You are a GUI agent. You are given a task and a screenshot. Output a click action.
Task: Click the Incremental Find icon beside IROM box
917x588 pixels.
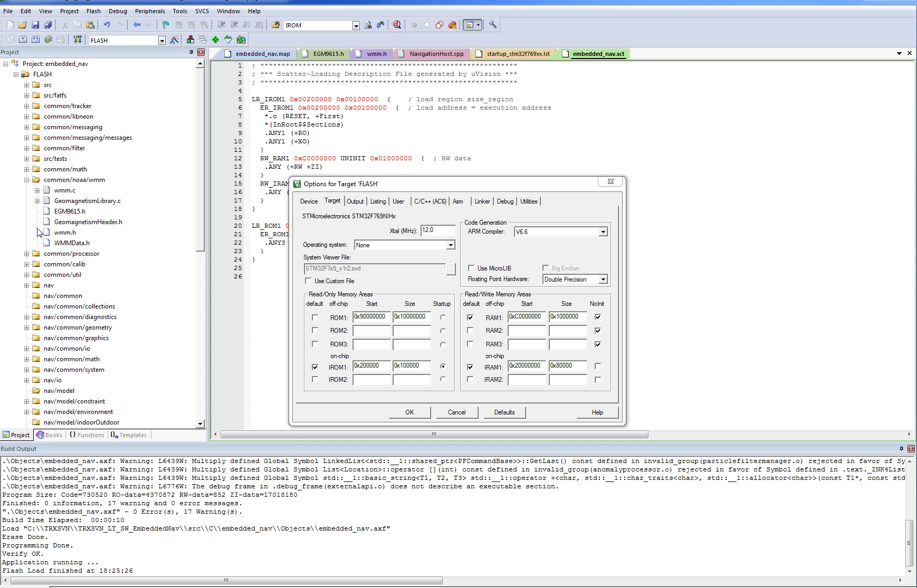pyautogui.click(x=380, y=25)
